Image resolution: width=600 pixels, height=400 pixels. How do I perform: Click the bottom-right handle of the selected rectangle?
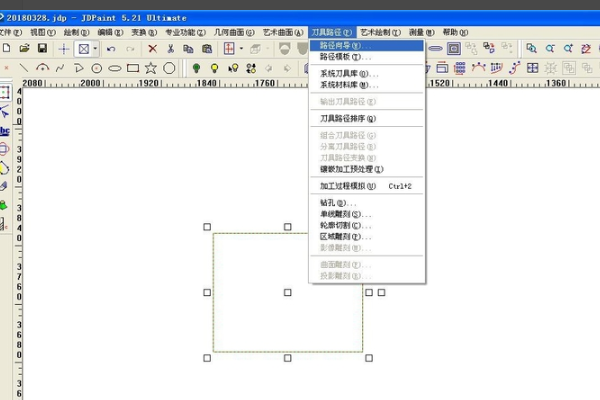pyautogui.click(x=369, y=358)
